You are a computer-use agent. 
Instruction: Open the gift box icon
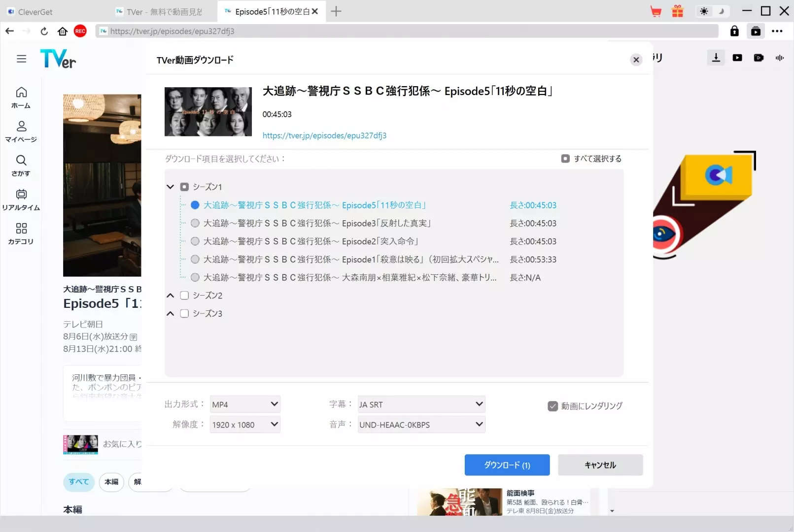coord(678,11)
